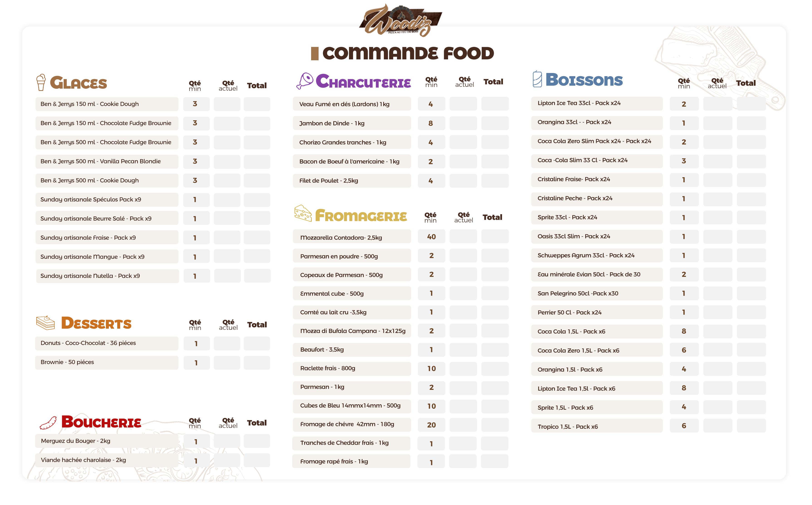Click the Qté min value for Filet de Poulet
This screenshot has width=812, height=505.
point(431,181)
